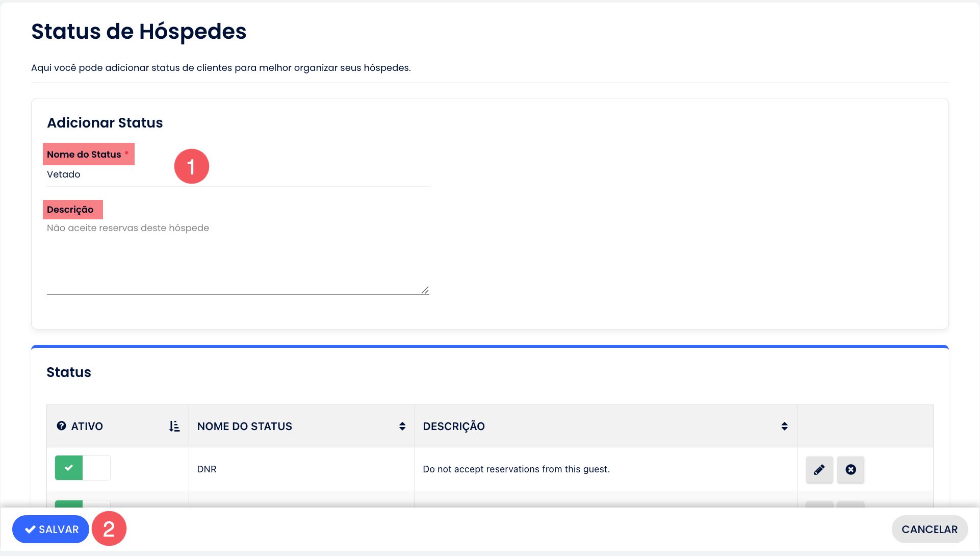Delete the DNR status with the X icon
The height and width of the screenshot is (556, 980).
(850, 469)
